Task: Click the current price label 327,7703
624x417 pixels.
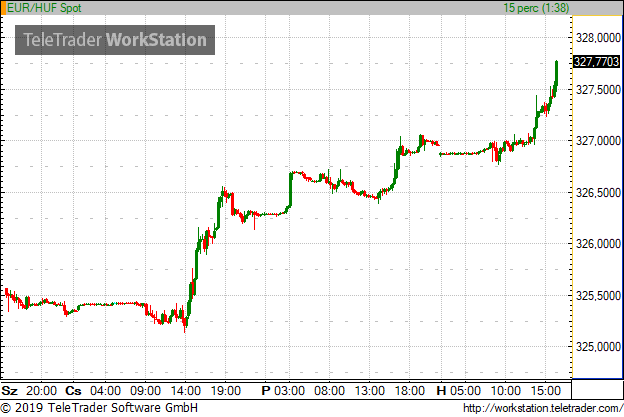Action: 596,62
